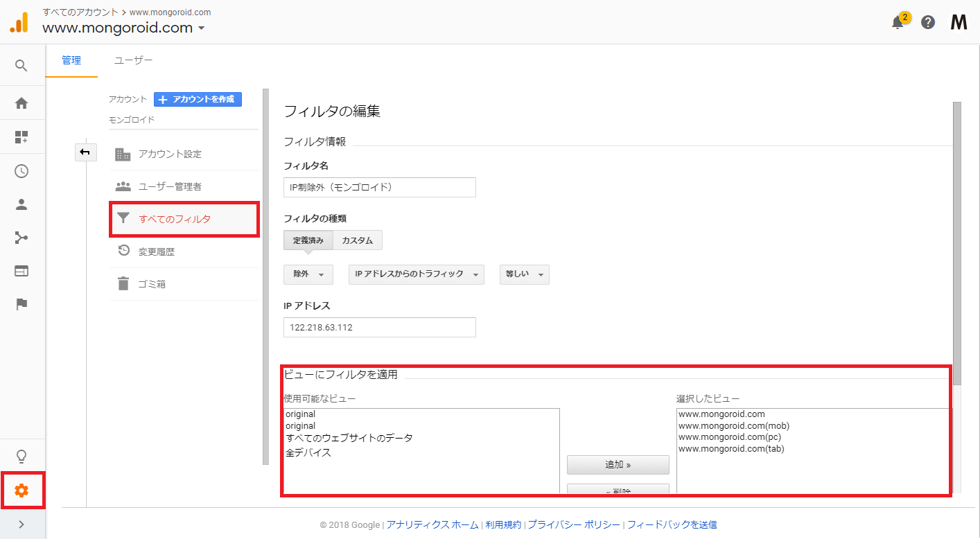
Task: Open the プライバシー ポリシー footer link
Action: [574, 524]
